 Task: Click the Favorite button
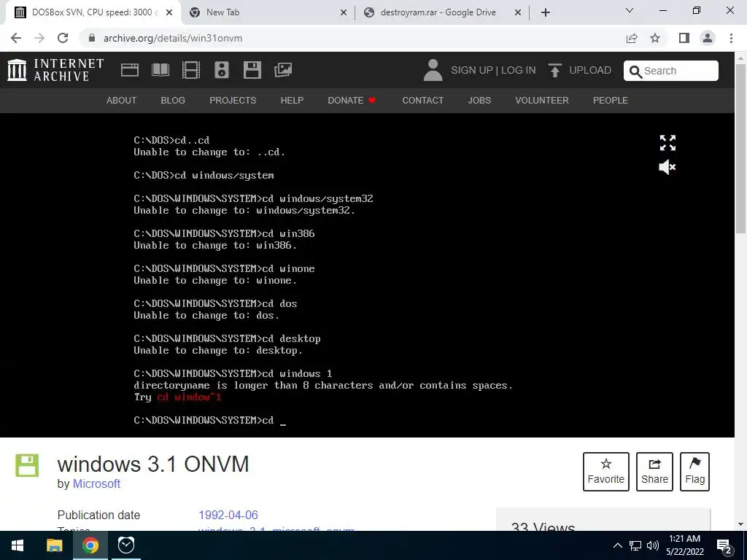(x=606, y=472)
